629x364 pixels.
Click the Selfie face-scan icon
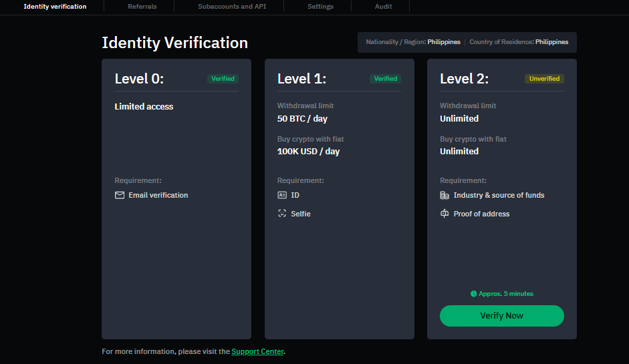click(x=282, y=213)
